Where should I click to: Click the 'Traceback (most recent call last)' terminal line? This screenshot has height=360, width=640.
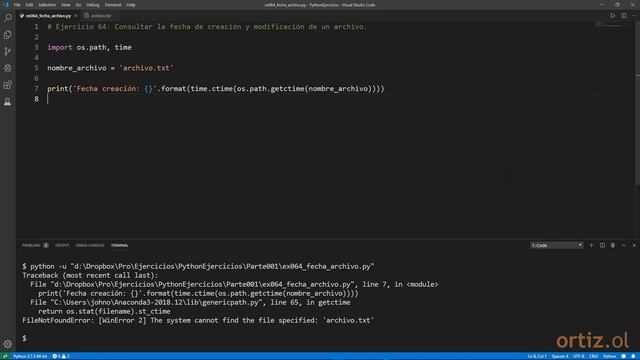coord(90,276)
